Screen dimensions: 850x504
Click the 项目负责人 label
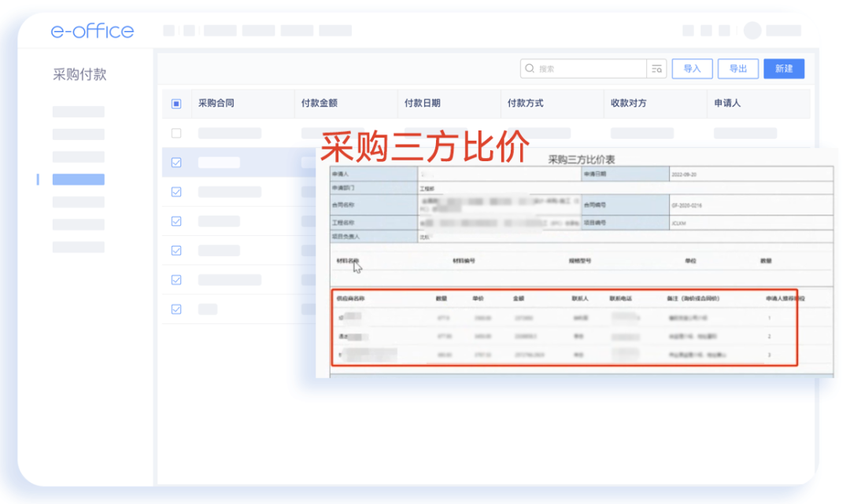(346, 237)
